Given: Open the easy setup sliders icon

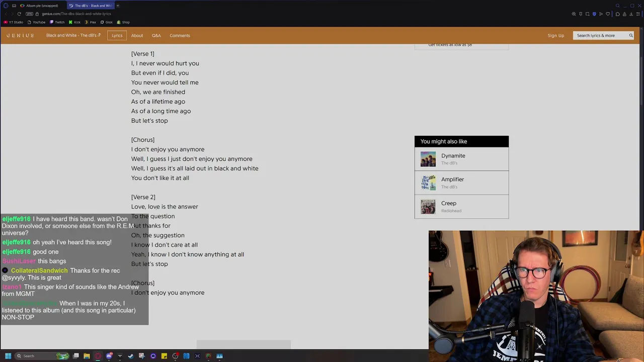Looking at the screenshot, I should [638, 14].
